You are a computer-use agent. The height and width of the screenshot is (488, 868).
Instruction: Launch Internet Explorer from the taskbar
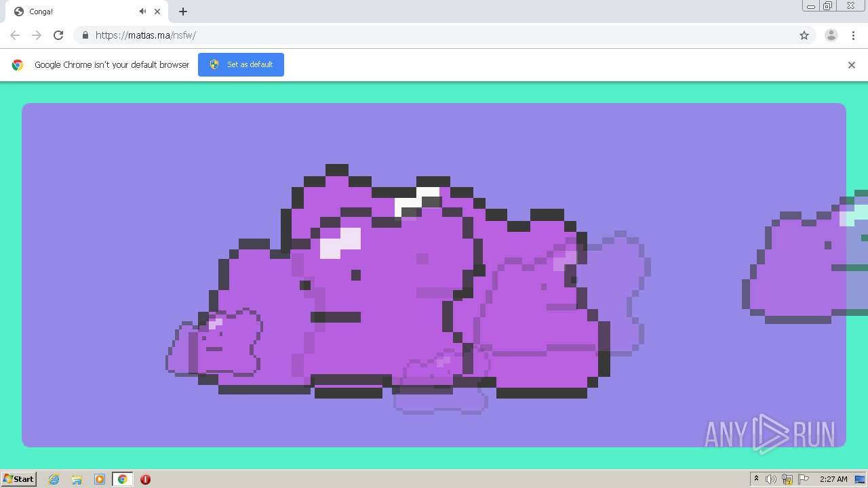tap(54, 479)
